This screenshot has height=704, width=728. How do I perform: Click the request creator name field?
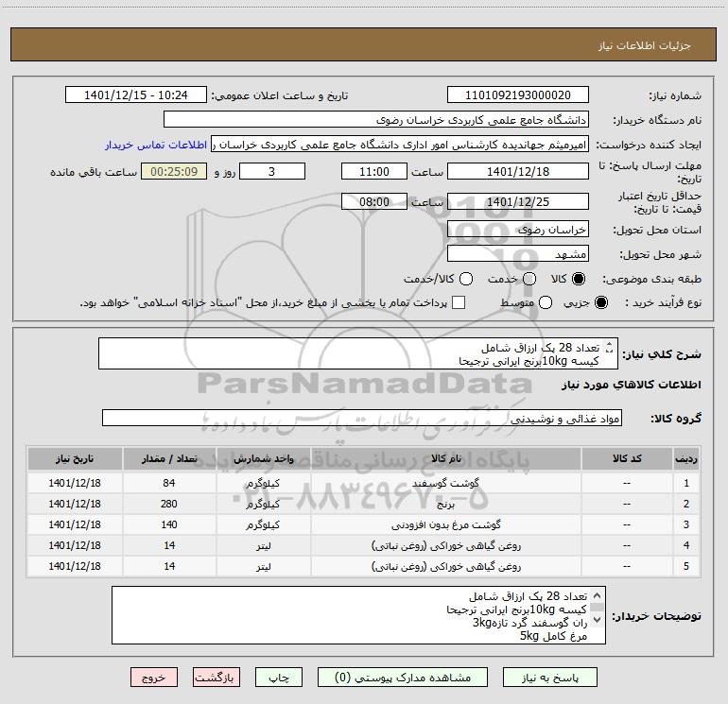[400, 145]
